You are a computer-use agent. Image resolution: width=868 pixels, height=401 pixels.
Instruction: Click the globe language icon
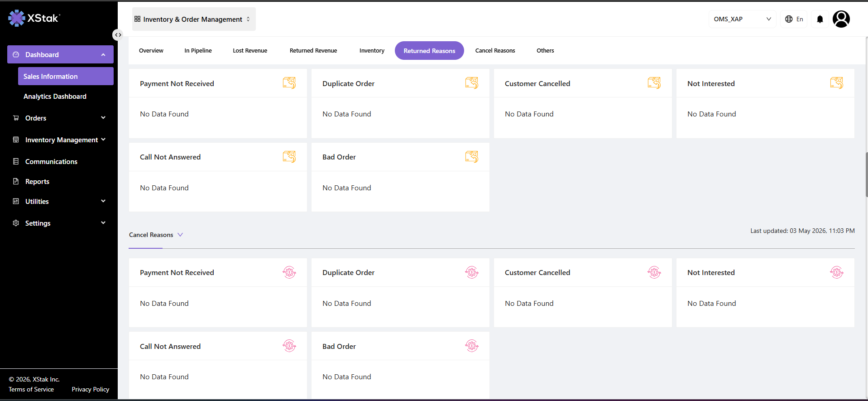point(789,19)
